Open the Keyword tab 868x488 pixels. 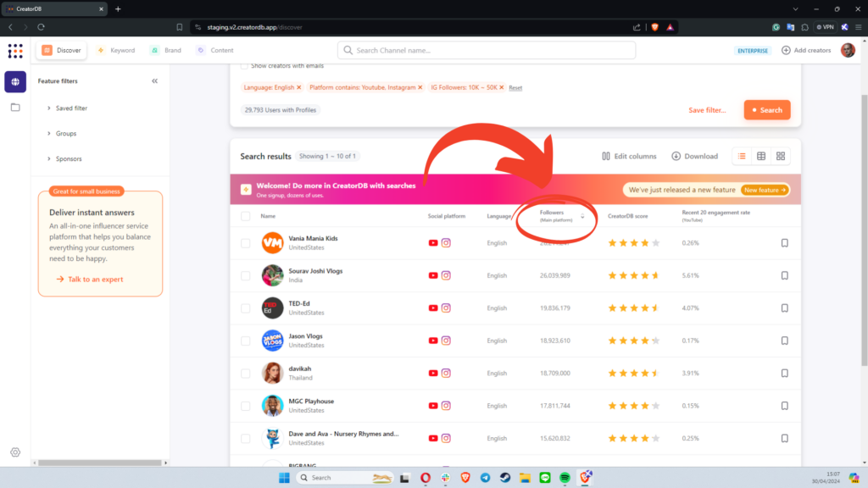pyautogui.click(x=116, y=50)
